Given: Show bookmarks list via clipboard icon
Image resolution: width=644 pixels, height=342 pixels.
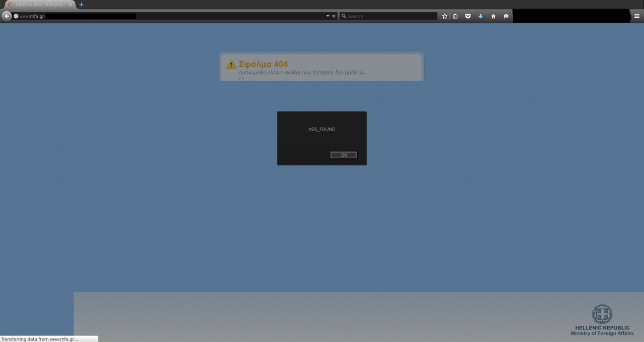Looking at the screenshot, I should click(455, 16).
